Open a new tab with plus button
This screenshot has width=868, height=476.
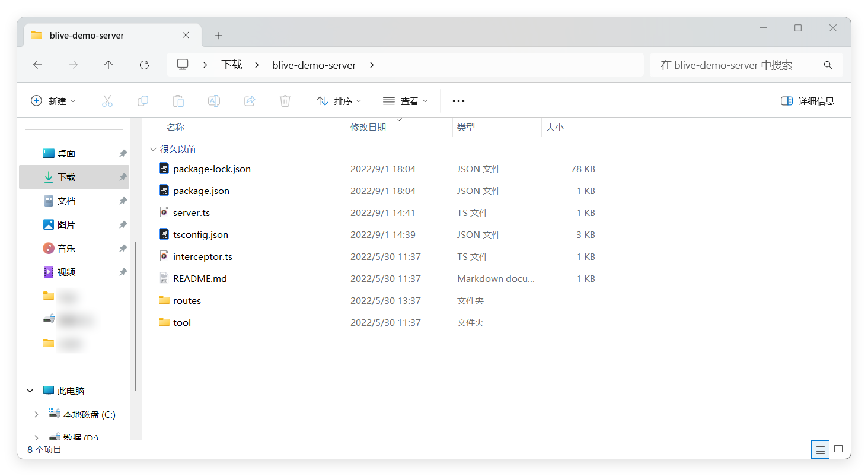click(219, 36)
